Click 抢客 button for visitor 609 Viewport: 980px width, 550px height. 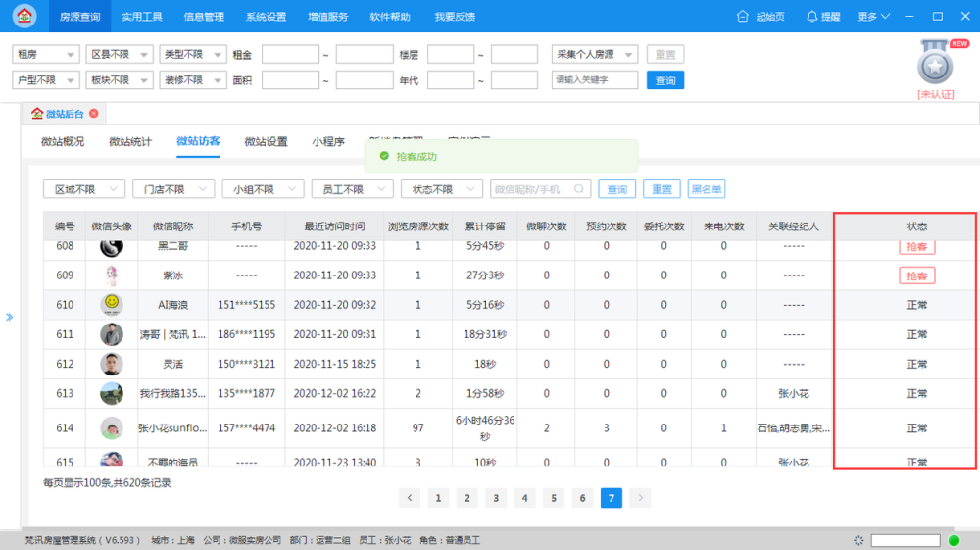917,275
